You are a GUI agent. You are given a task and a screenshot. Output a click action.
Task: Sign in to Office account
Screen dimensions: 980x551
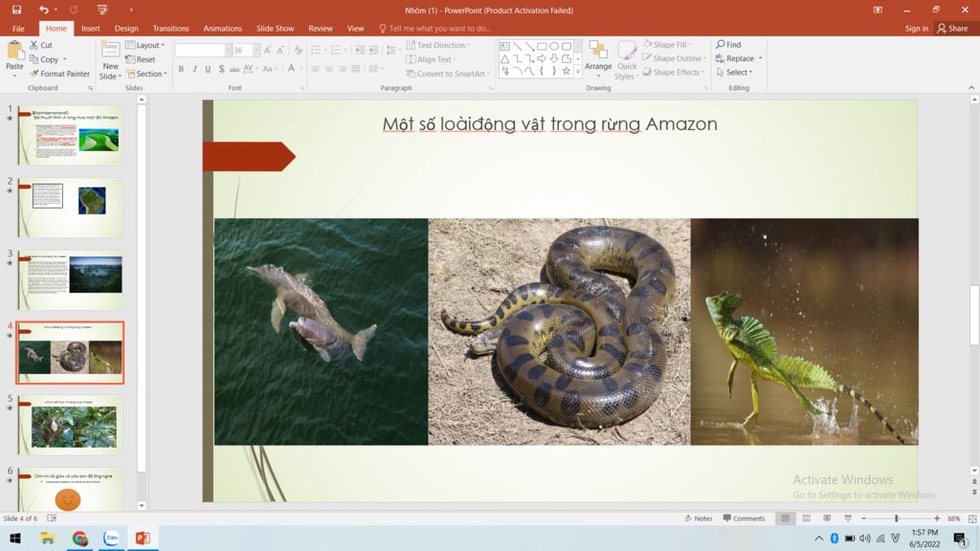916,29
